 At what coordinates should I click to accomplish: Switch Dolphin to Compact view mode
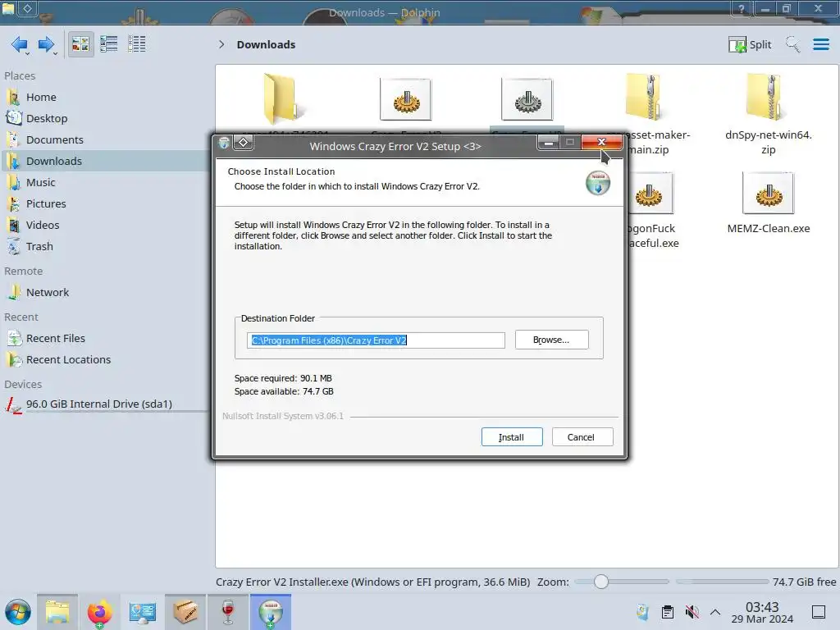coord(109,44)
